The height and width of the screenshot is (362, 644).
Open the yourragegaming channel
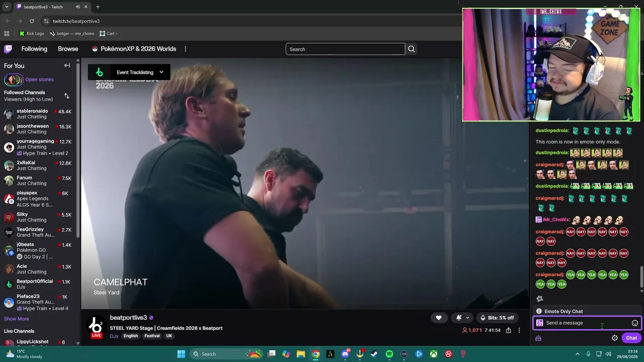point(38,147)
